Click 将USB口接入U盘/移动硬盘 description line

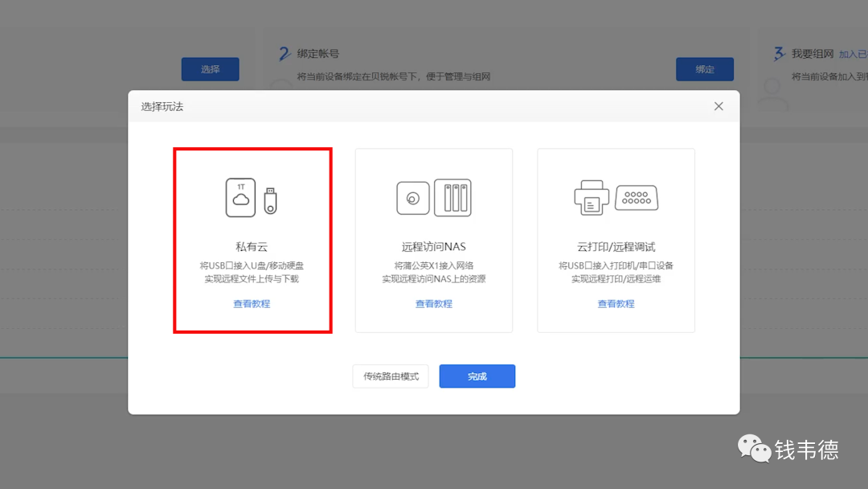(x=252, y=266)
